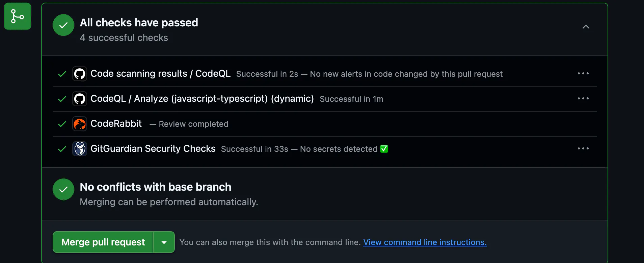Open options menu for CodeQL Analyze check
644x263 pixels.
(x=583, y=98)
